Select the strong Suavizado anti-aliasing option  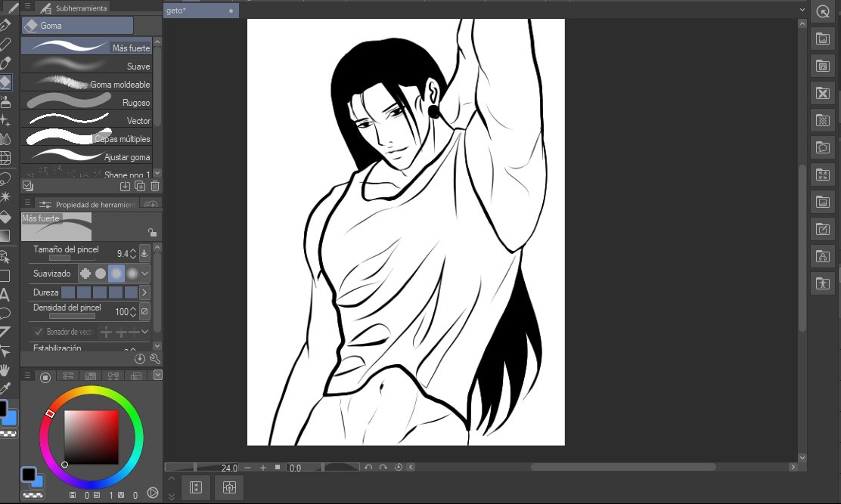132,273
